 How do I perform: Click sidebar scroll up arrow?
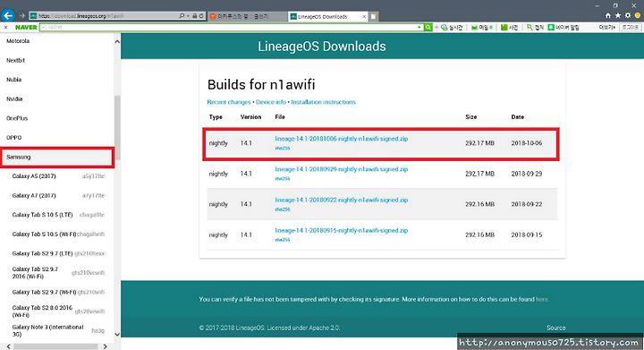117,41
